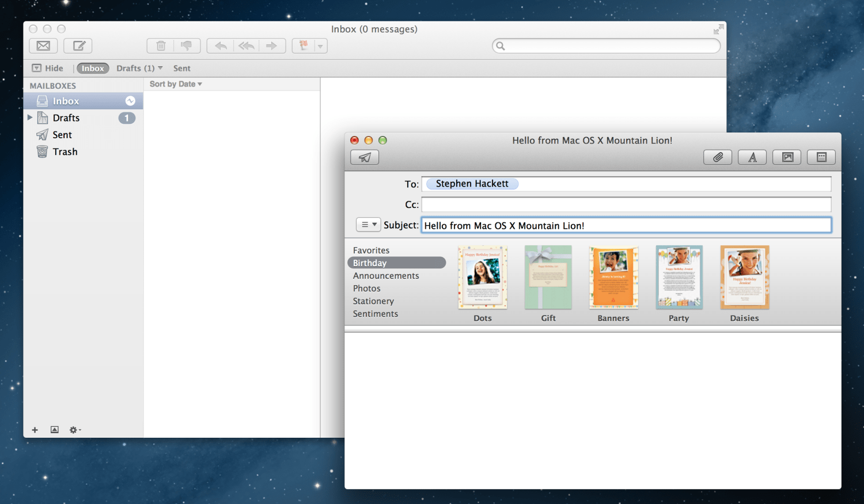Open the Trash mailbox in the sidebar
This screenshot has width=864, height=504.
click(65, 151)
